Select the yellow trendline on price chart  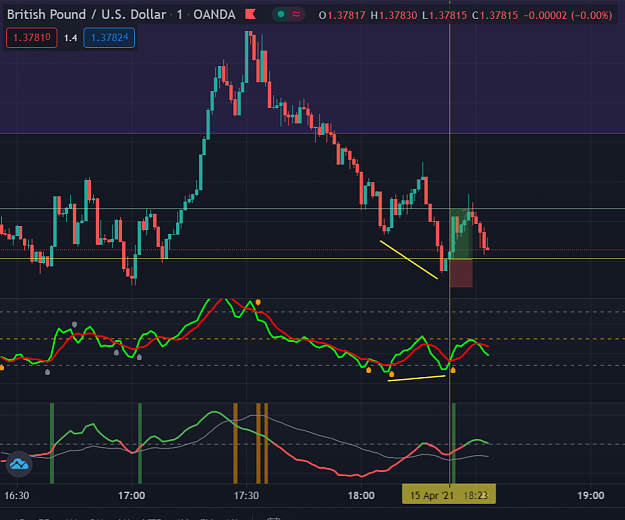pyautogui.click(x=409, y=259)
